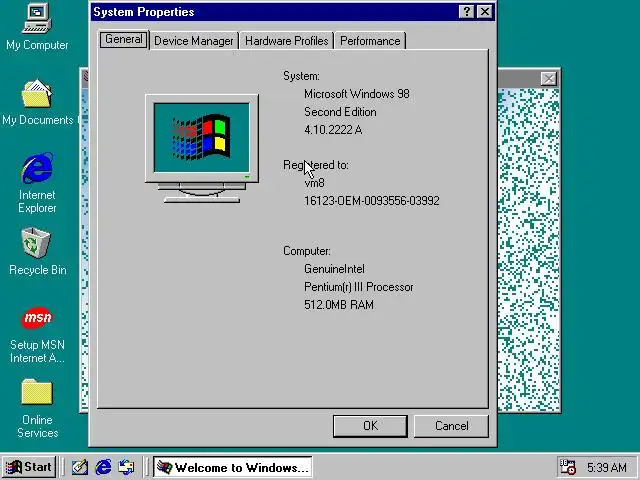
Task: Open the Device Manager tab
Action: pos(193,41)
